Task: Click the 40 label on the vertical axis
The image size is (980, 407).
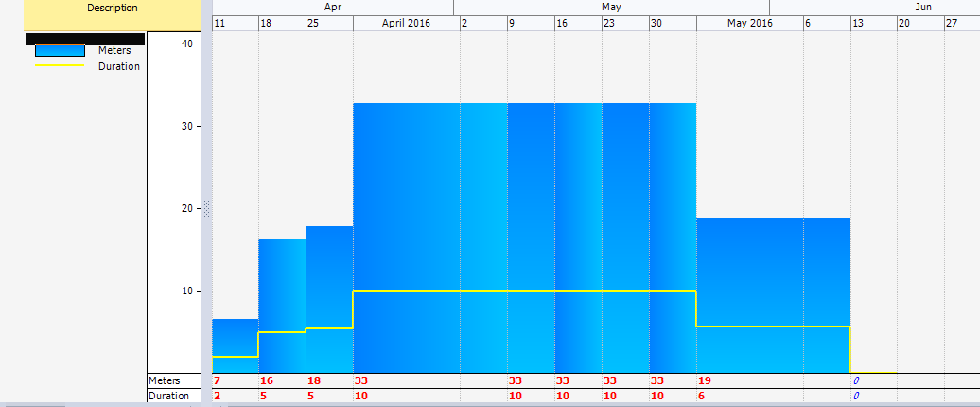Action: 185,44
